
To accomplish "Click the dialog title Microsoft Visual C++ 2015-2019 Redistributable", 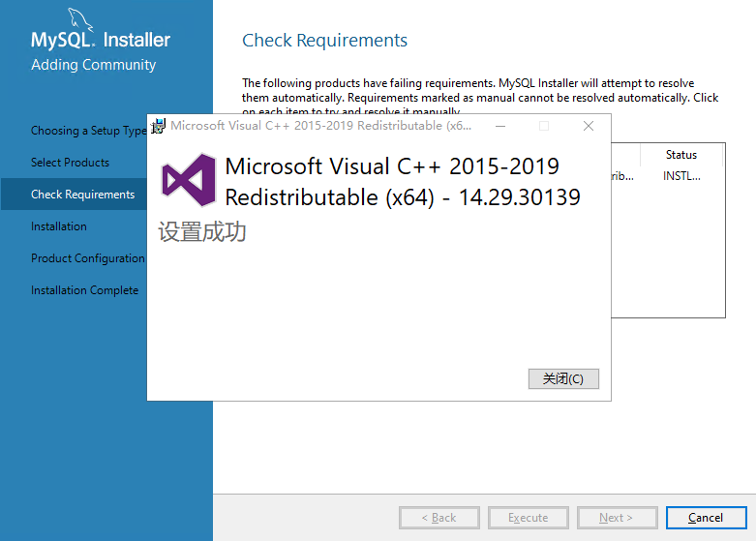I will point(320,126).
